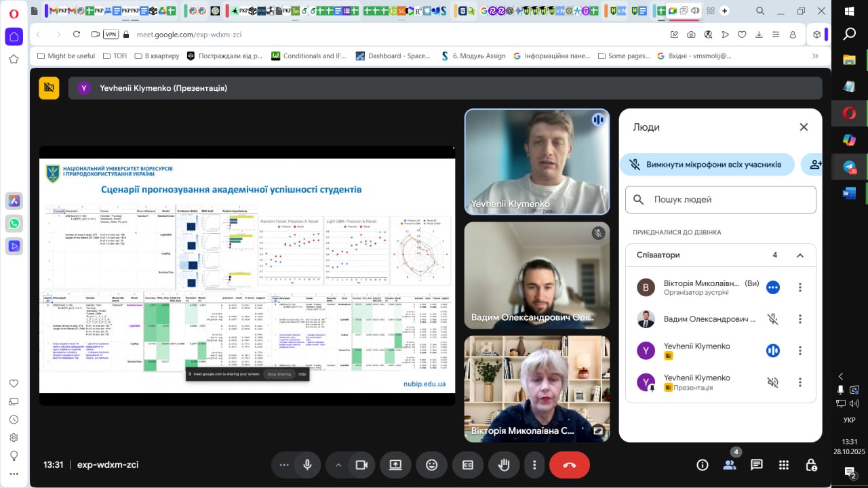Toggle closed captions
The image size is (868, 488).
point(468,465)
